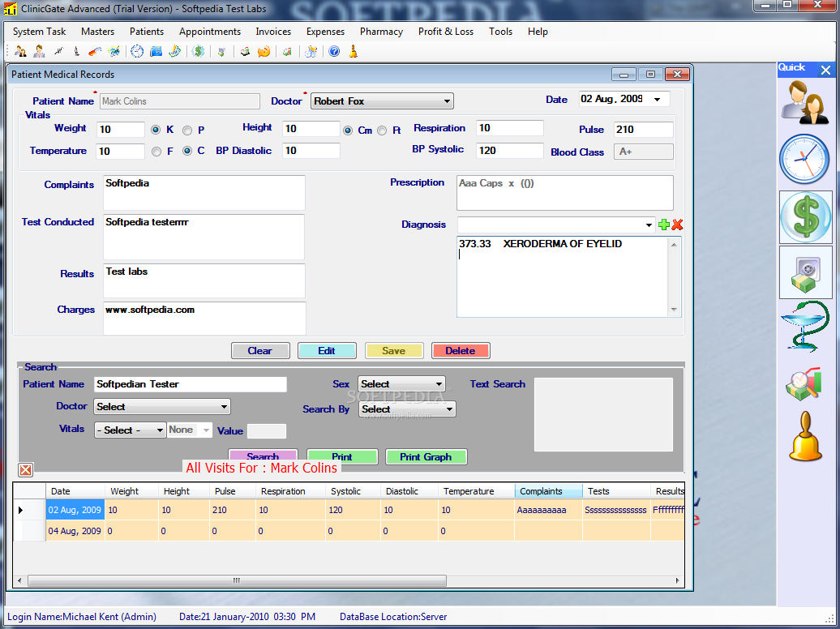Image resolution: width=840 pixels, height=629 pixels.
Task: Click the doctor with tie toolbar icon
Action: 39,51
